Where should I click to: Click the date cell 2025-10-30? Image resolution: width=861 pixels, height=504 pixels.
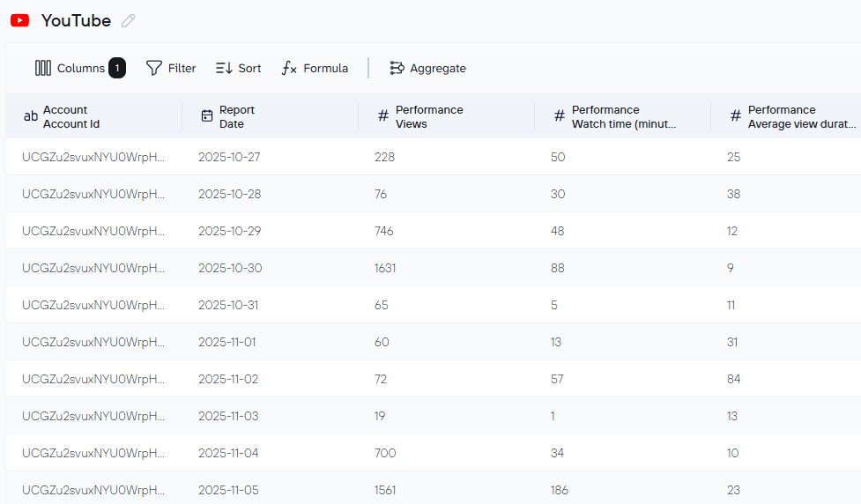pos(230,268)
